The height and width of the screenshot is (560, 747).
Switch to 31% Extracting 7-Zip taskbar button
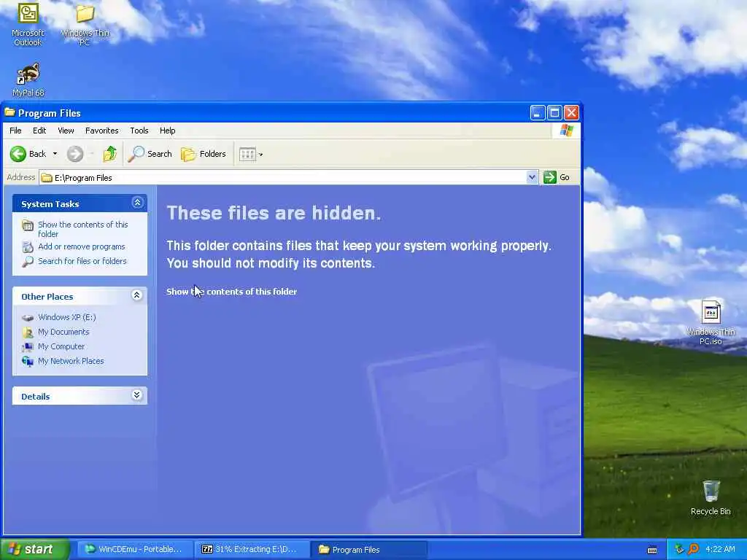252,549
